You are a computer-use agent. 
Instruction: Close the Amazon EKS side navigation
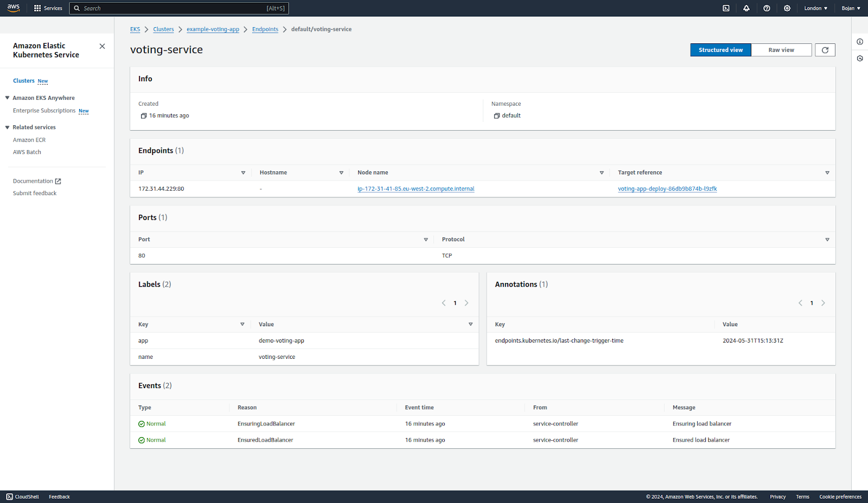(x=102, y=46)
